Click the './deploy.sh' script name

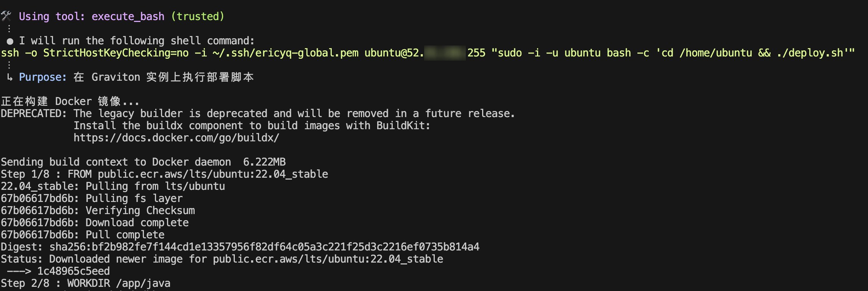810,53
